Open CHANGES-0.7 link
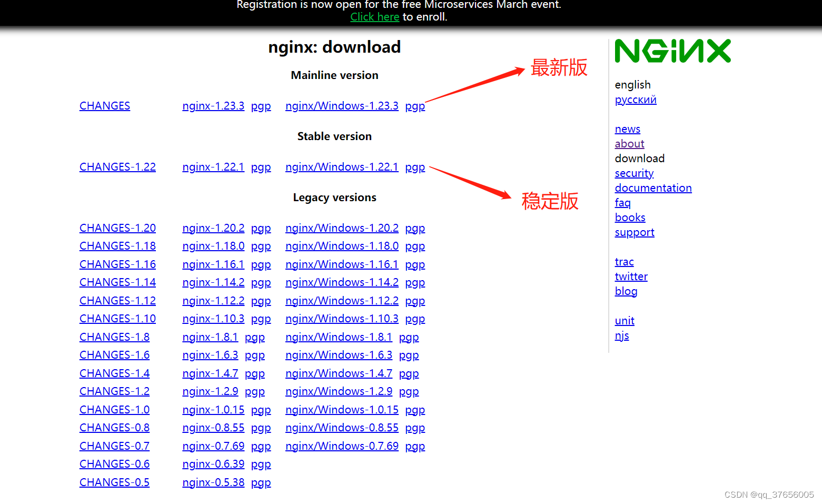822x504 pixels. (114, 446)
